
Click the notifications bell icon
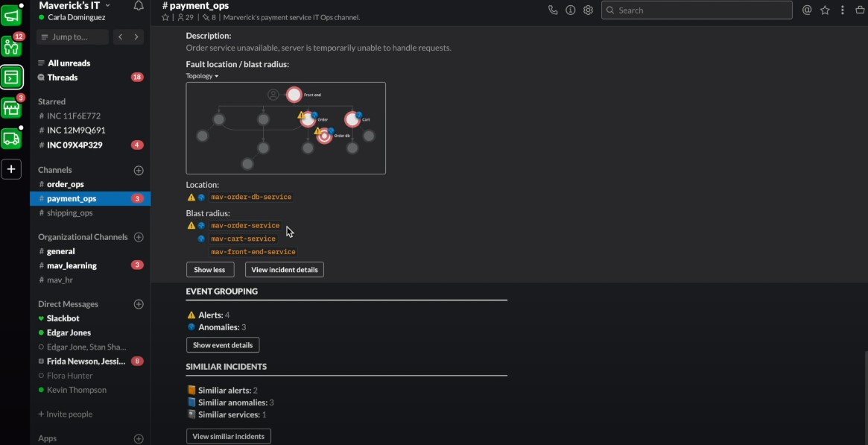click(139, 5)
